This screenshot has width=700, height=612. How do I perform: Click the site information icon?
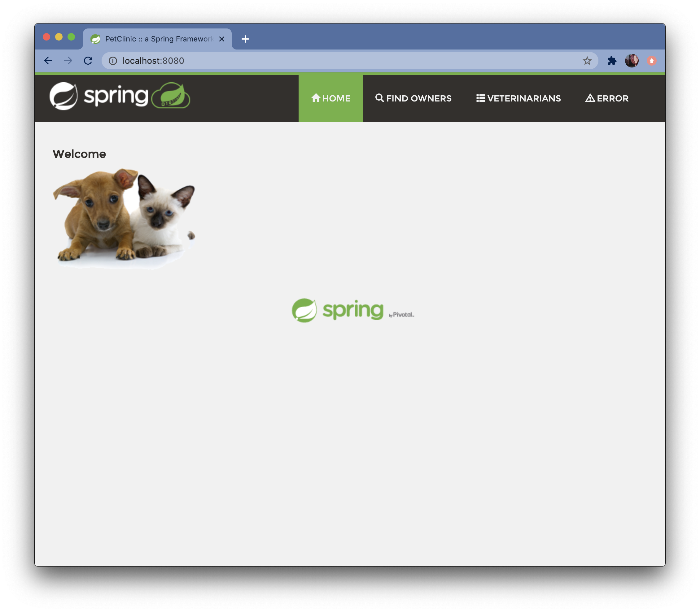pyautogui.click(x=113, y=61)
